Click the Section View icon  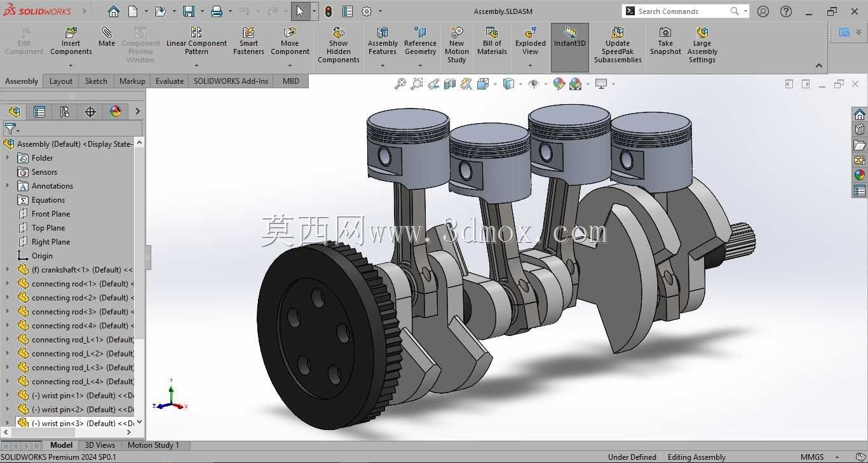pyautogui.click(x=450, y=84)
